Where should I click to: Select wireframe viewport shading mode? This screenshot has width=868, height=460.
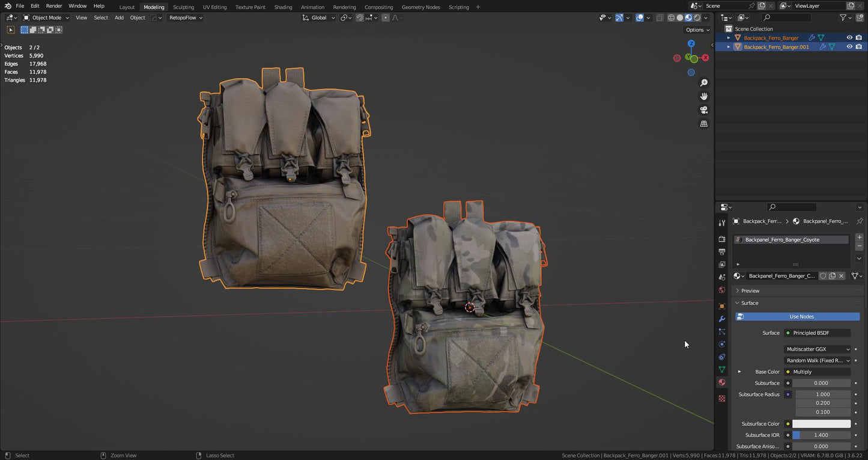pos(671,18)
